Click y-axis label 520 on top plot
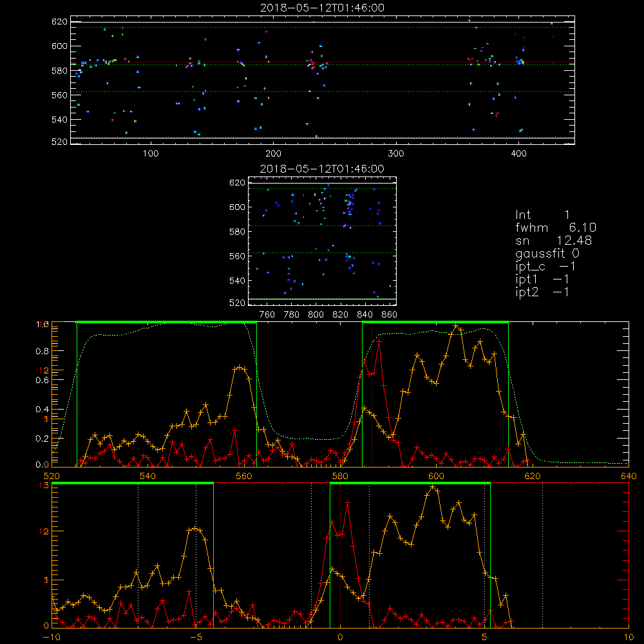The image size is (644, 644). point(59,142)
